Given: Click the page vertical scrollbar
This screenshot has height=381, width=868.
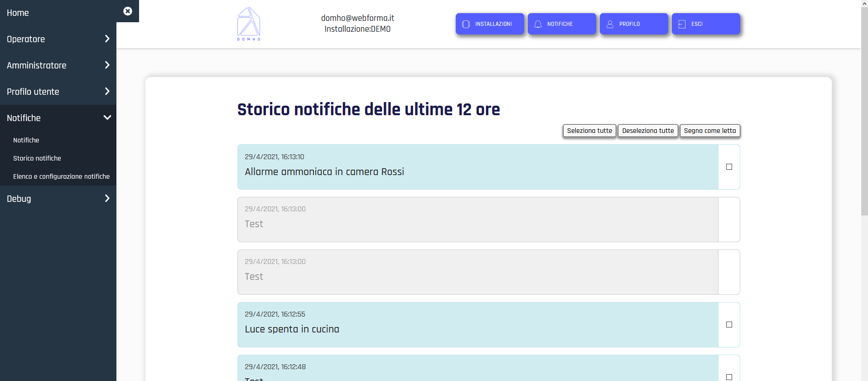Looking at the screenshot, I should click(864, 109).
